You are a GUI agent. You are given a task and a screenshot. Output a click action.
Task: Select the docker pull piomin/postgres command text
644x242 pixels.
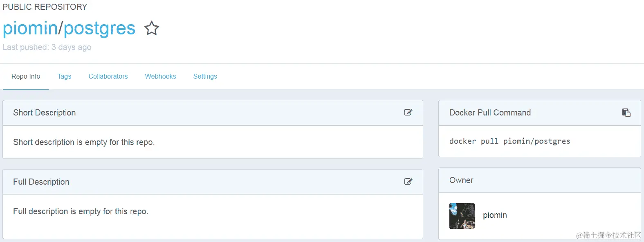509,141
